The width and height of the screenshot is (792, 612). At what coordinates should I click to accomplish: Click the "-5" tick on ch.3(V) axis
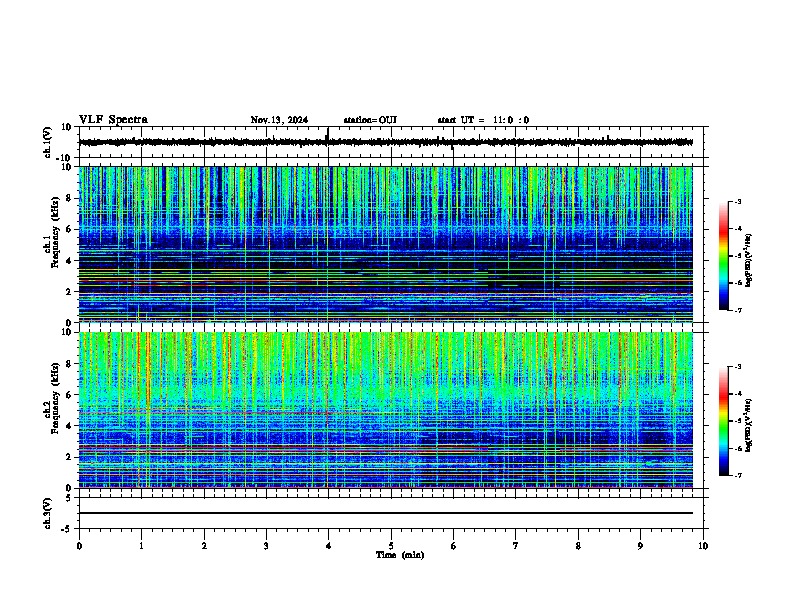click(66, 529)
